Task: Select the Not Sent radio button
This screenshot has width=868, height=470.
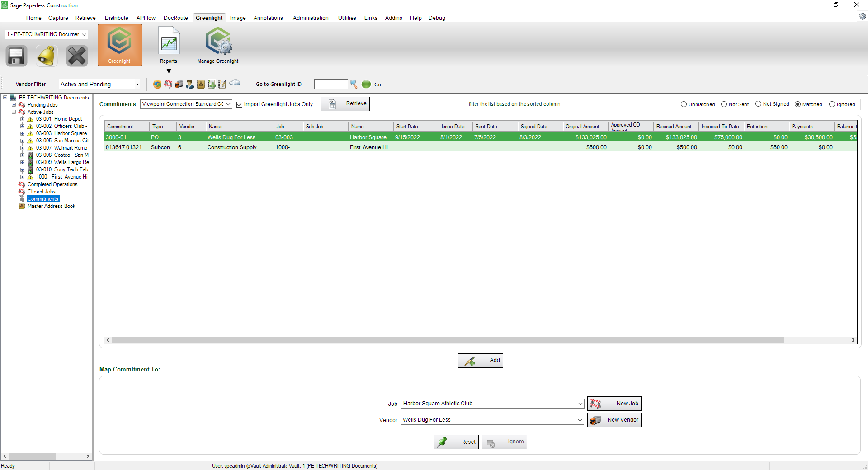Action: (x=724, y=104)
